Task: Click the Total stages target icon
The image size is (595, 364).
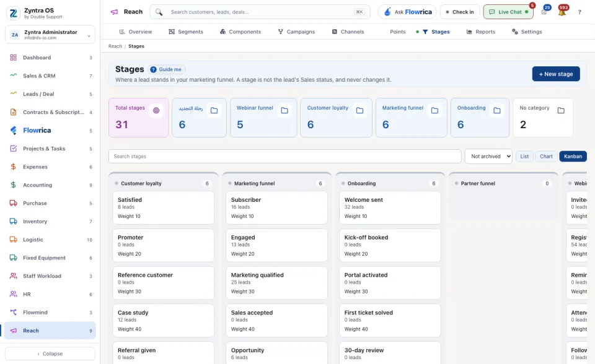Action: tap(156, 110)
